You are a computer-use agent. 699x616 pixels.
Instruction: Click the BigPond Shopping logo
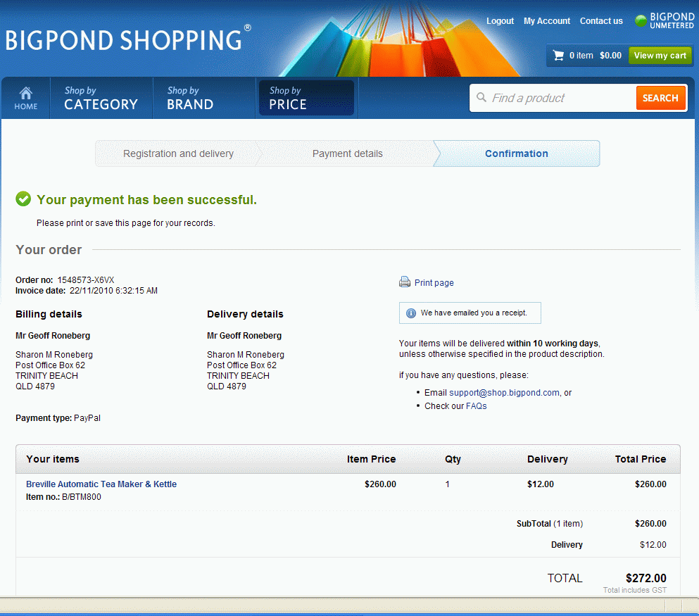tap(128, 39)
